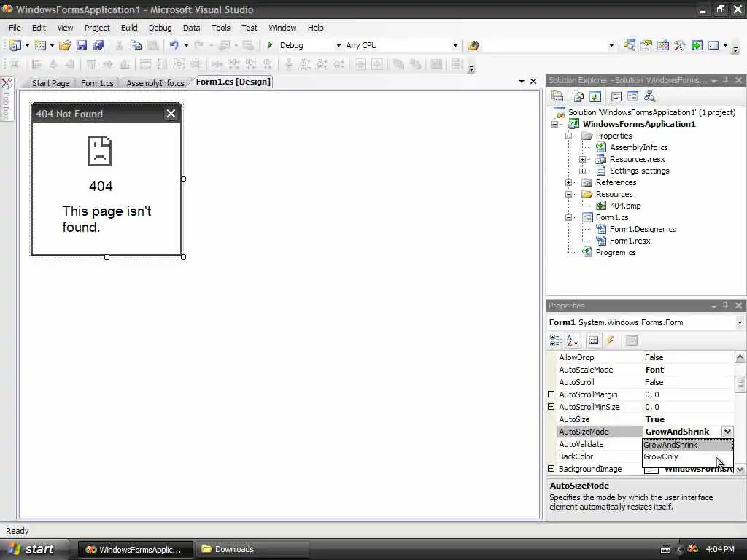Expand the AutoScrollMinSize property
Image resolution: width=747 pixels, height=560 pixels.
tap(551, 407)
